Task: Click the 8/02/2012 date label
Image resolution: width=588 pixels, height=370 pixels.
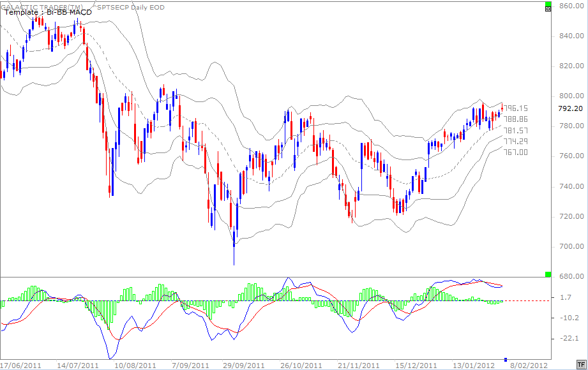Action: pyautogui.click(x=529, y=365)
